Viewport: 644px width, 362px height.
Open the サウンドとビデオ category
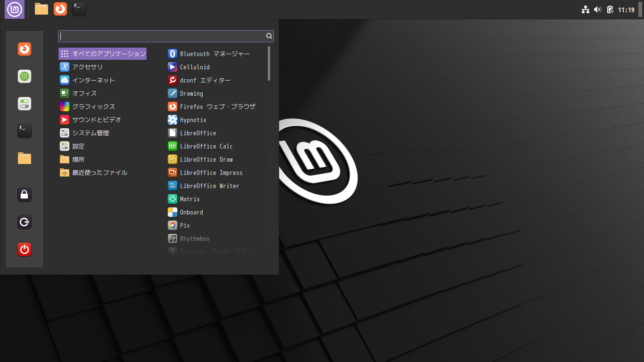point(102,120)
